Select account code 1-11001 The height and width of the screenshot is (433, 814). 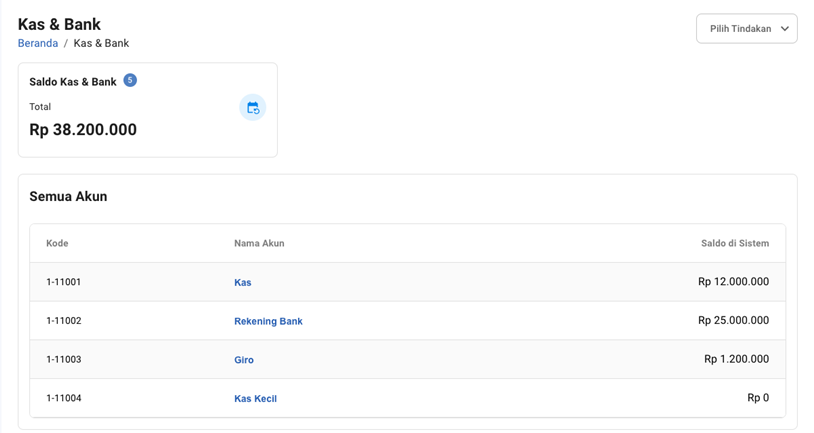pos(64,282)
